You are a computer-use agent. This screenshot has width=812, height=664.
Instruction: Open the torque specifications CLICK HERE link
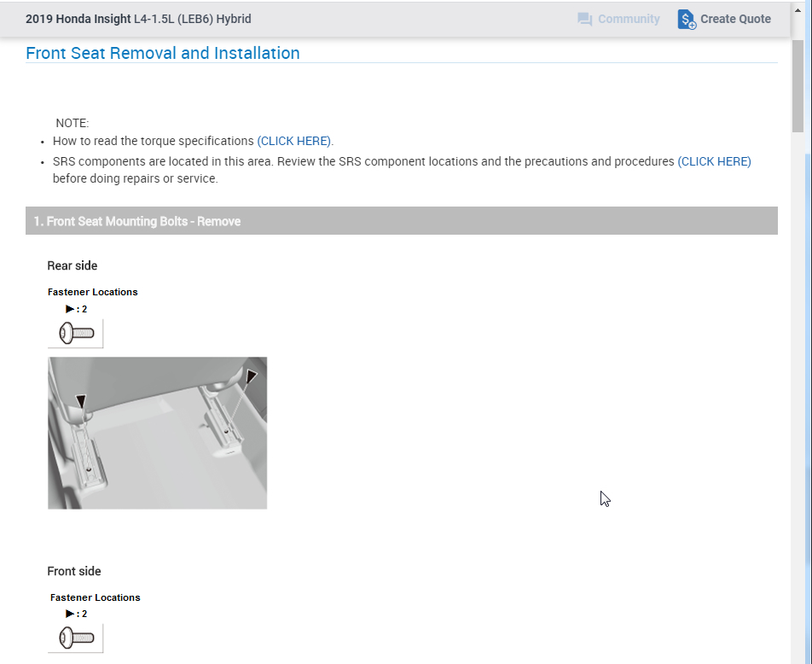point(295,141)
